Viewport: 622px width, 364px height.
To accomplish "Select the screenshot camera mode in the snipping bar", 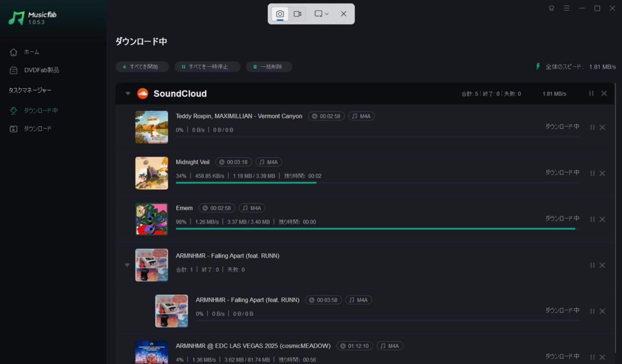I will 280,14.
